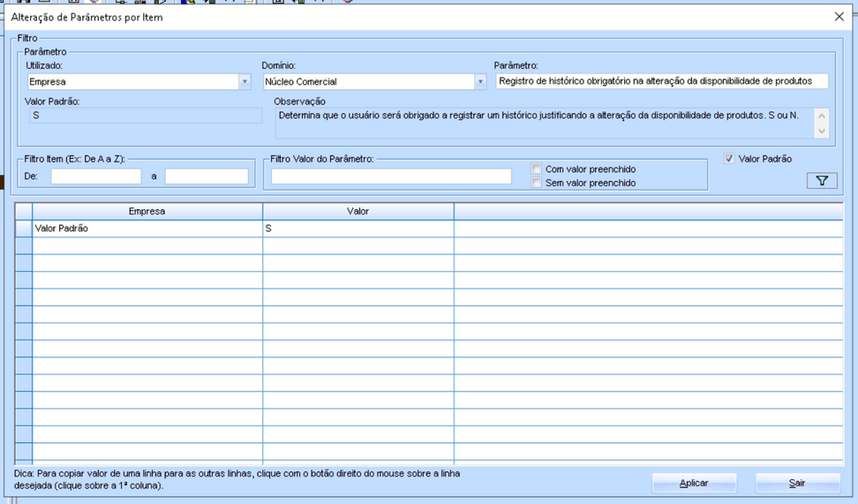The width and height of the screenshot is (858, 504).
Task: Enable the 'Com valor preenchido' checkbox
Action: (x=537, y=169)
